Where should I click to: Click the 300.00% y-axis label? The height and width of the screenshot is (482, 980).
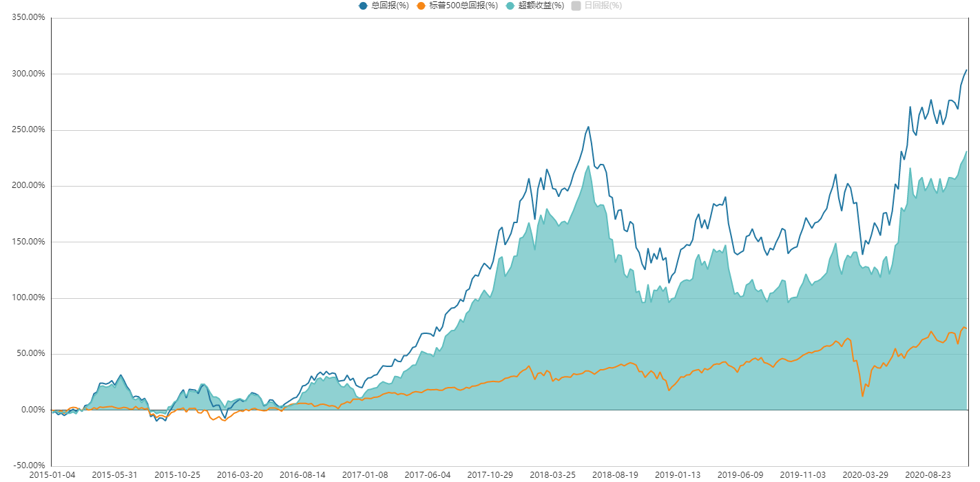click(x=28, y=74)
